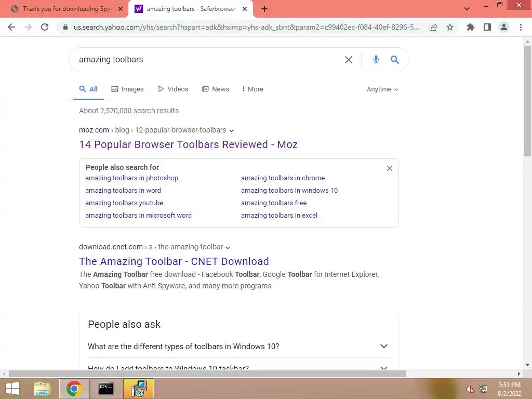Viewport: 532px width, 399px height.
Task: Click the network tray icon
Action: [483, 389]
